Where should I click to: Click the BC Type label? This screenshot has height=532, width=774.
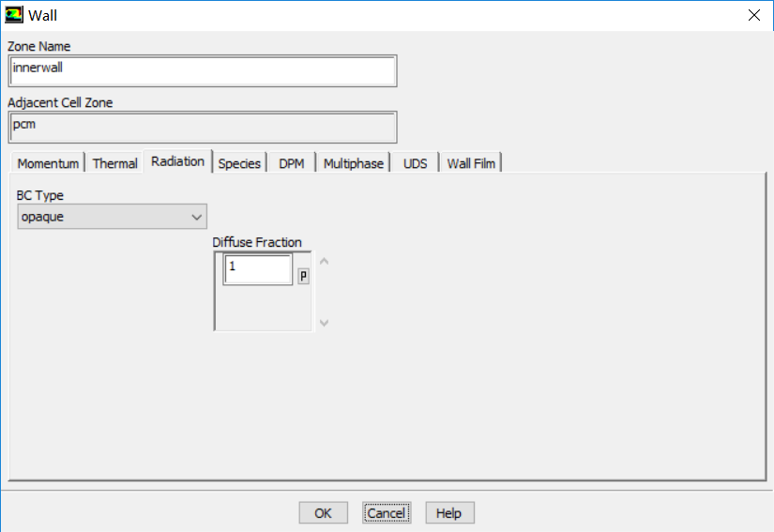pyautogui.click(x=40, y=195)
